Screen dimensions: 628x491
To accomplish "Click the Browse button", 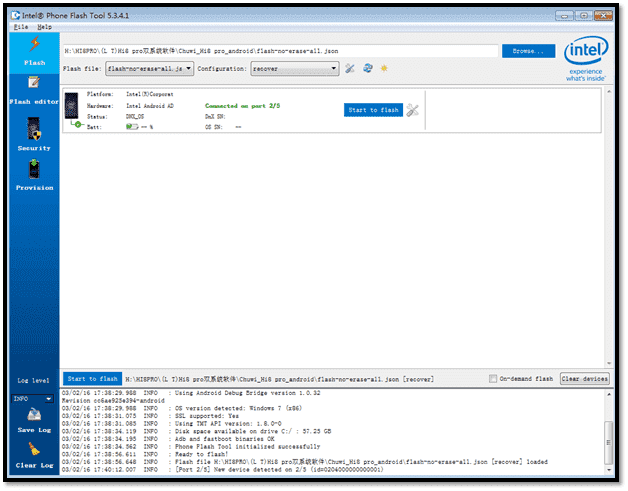I will [528, 51].
